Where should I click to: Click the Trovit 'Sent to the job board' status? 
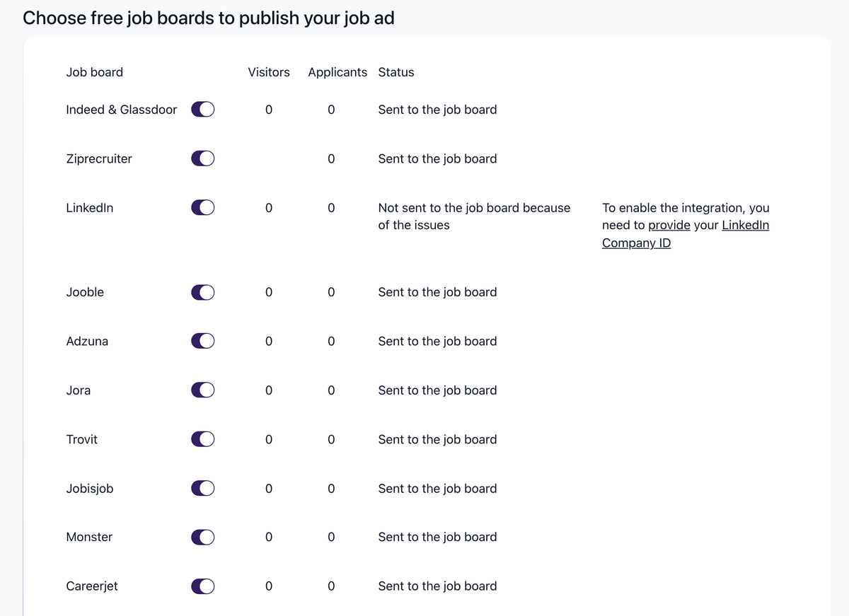[437, 439]
